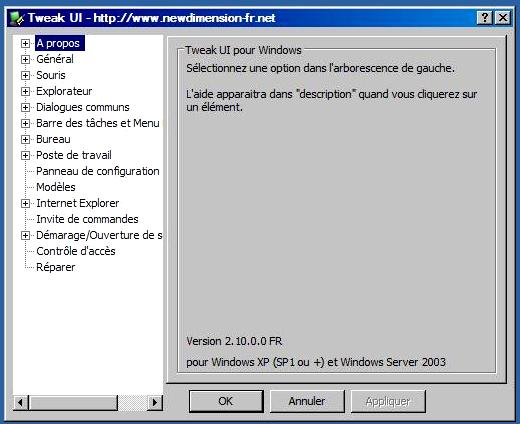Screen dimensions: 520x424
Task: Expand the Explorateur node
Action: pos(25,92)
